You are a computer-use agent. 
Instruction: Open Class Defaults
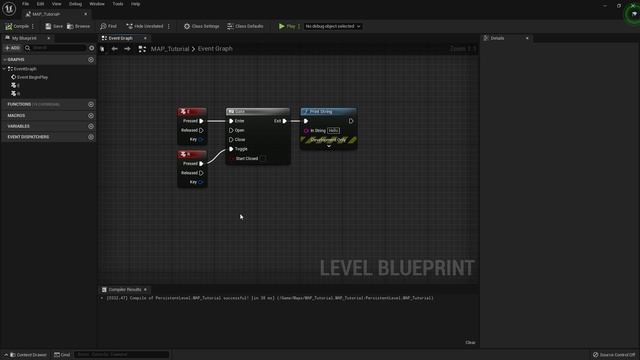pyautogui.click(x=245, y=26)
